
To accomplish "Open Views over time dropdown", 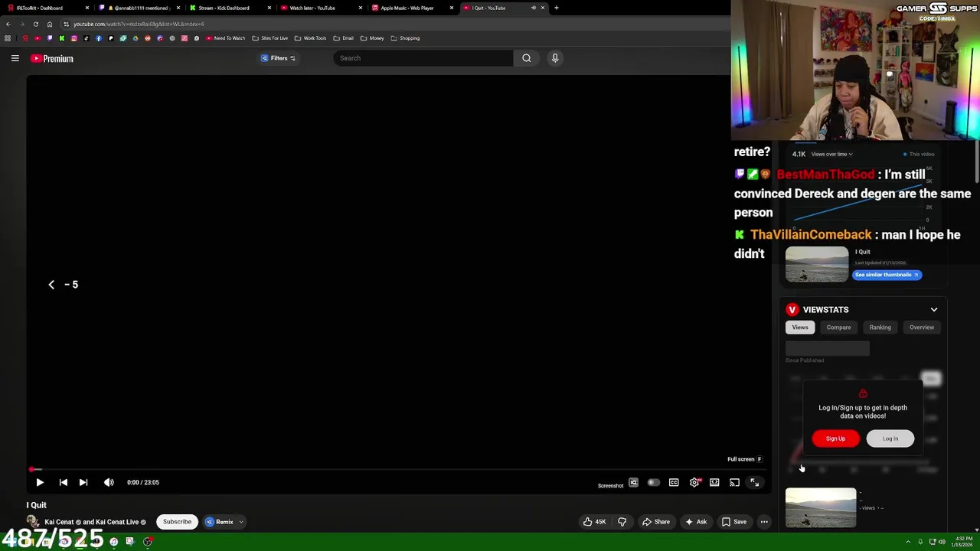I will coord(831,155).
